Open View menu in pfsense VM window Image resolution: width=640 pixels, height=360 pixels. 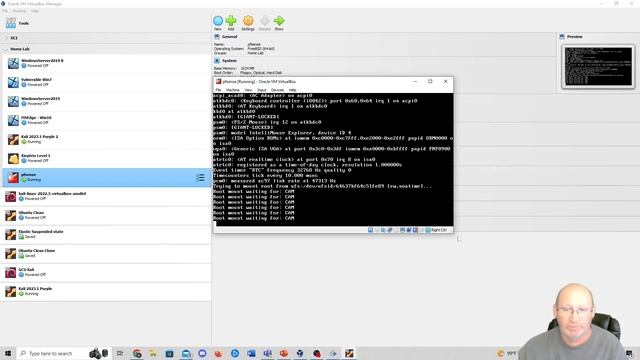[248, 90]
